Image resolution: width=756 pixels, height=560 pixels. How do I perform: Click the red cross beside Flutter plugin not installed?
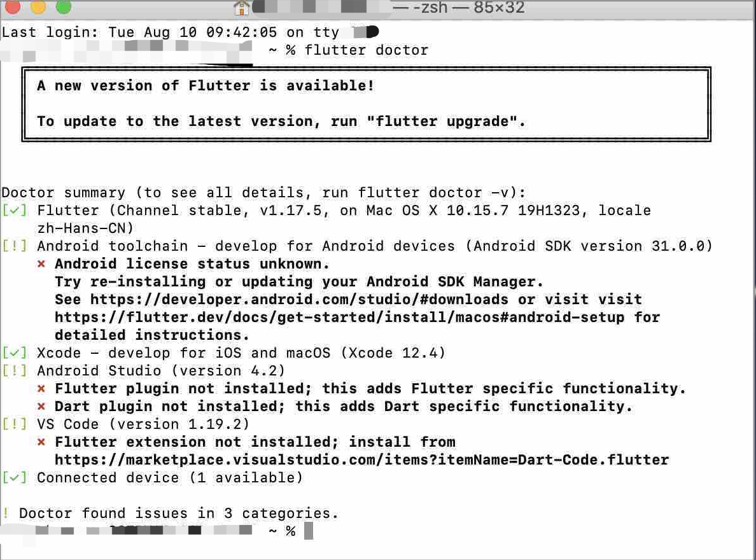pos(41,388)
